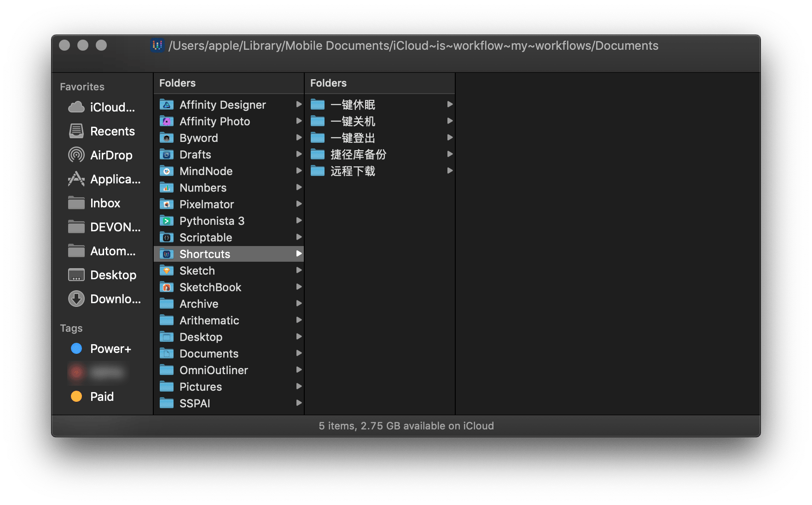Open the Pictures folder row
Viewport: 812px width, 505px height.
(229, 387)
